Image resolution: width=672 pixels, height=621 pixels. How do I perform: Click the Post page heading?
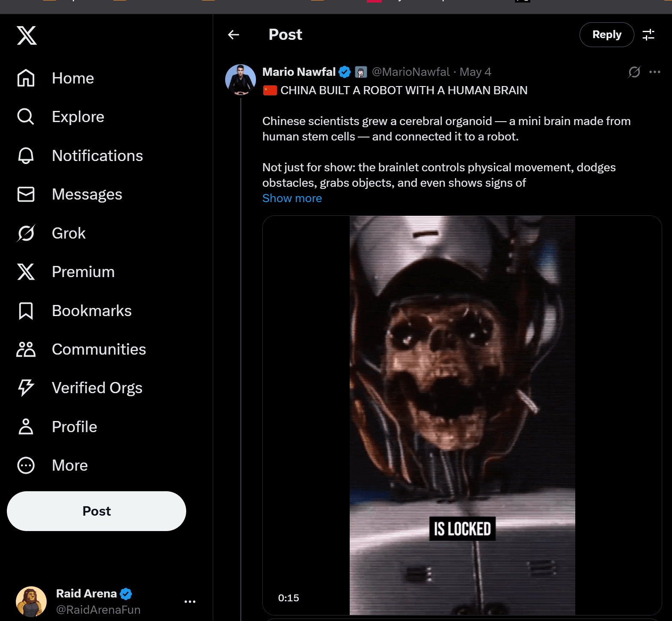click(x=285, y=35)
